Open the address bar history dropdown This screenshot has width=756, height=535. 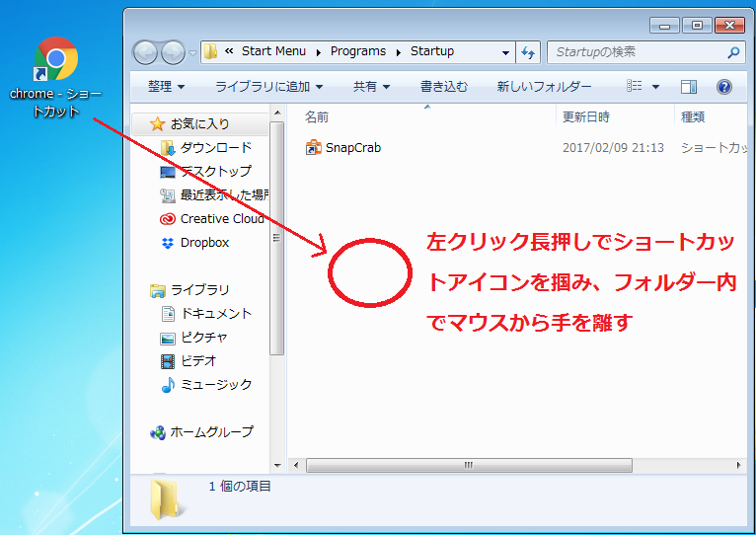tap(505, 52)
